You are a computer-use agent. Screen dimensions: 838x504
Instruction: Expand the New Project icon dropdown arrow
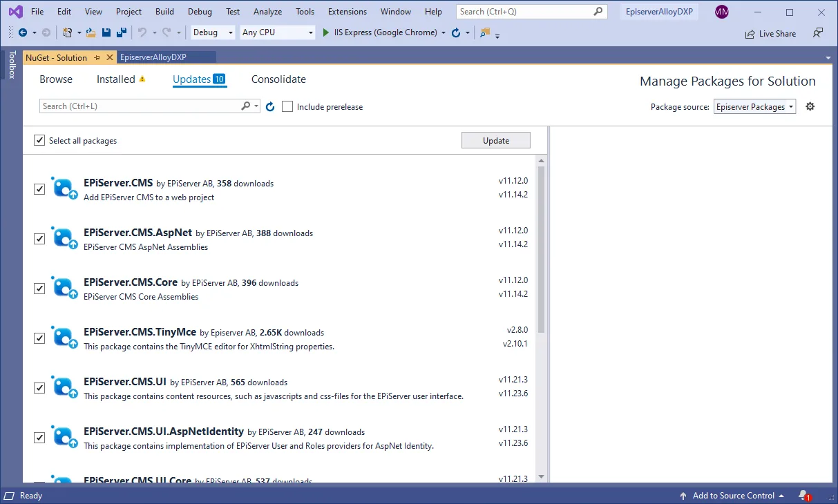(79, 32)
